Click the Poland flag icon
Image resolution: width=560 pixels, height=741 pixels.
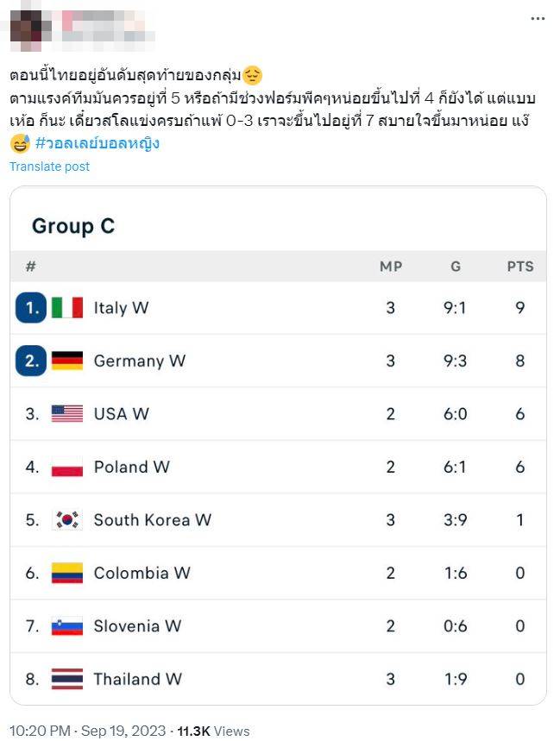[x=67, y=467]
